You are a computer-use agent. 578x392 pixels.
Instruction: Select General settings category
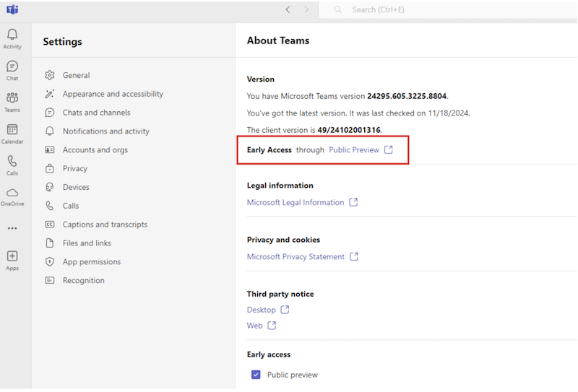click(x=76, y=75)
